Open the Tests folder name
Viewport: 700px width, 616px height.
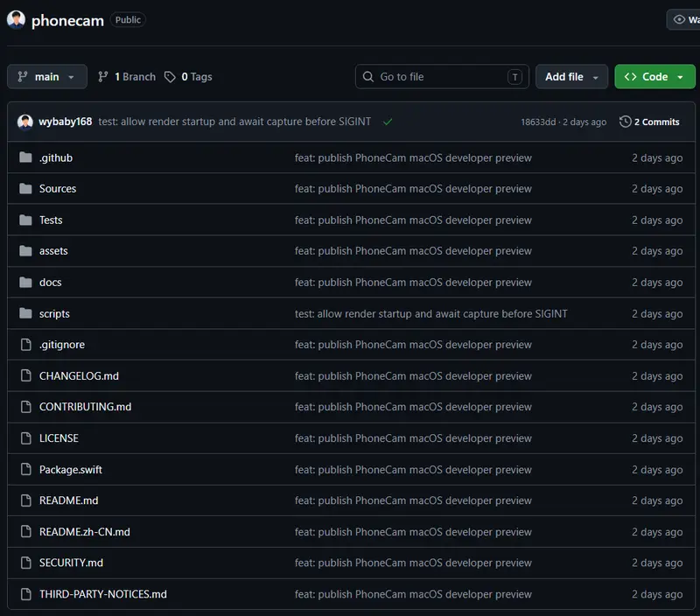51,220
